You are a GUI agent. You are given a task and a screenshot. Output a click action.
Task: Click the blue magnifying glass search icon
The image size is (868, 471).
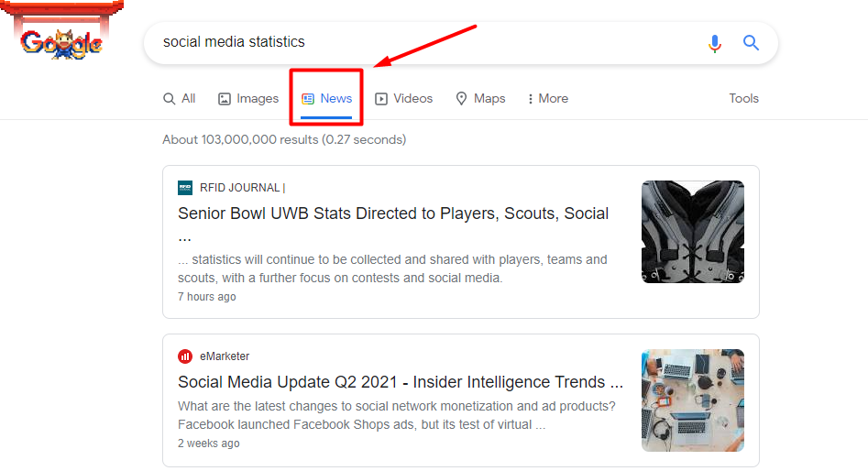coord(752,43)
